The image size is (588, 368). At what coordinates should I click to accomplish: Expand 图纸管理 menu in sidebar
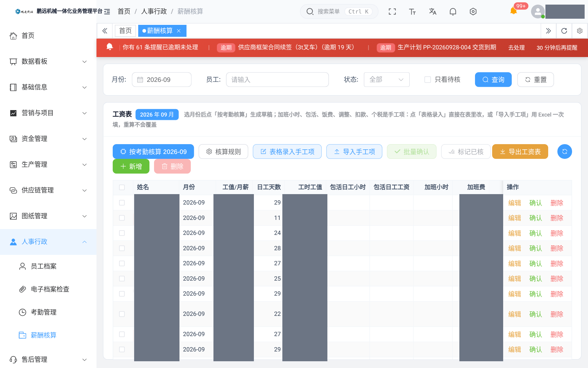tap(48, 216)
